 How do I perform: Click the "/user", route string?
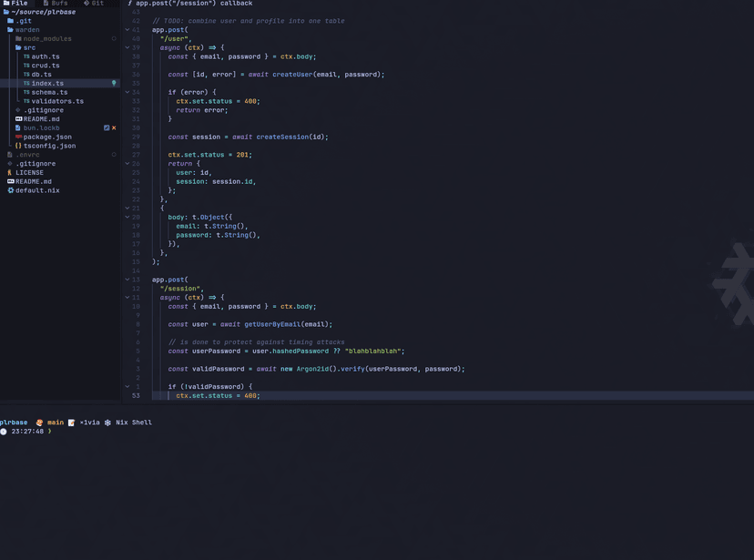coord(176,38)
